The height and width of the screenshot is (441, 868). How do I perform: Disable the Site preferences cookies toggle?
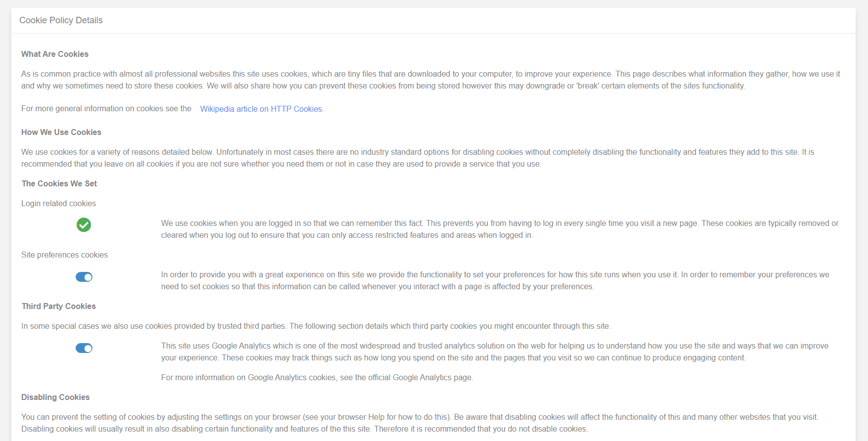click(84, 277)
